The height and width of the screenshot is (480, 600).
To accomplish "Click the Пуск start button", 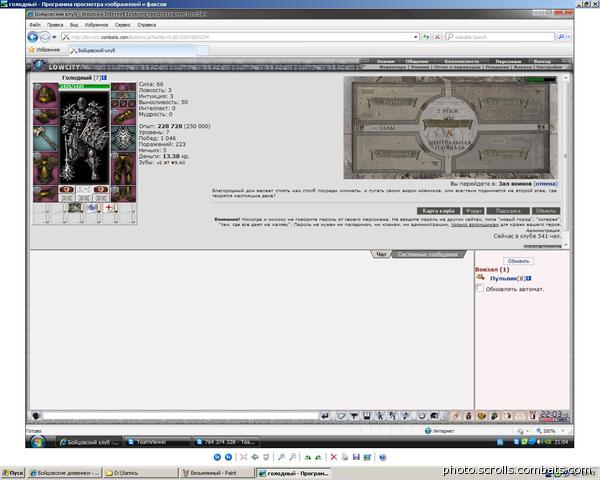I will [13, 473].
